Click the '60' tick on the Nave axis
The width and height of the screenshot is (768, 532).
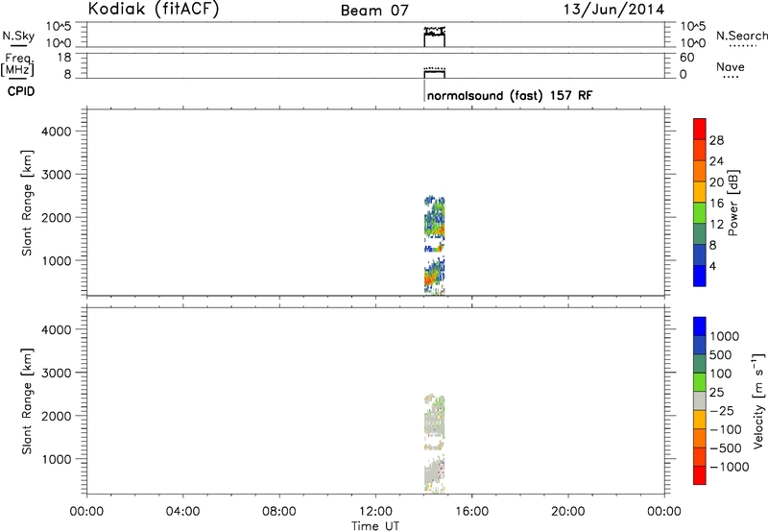pos(686,58)
